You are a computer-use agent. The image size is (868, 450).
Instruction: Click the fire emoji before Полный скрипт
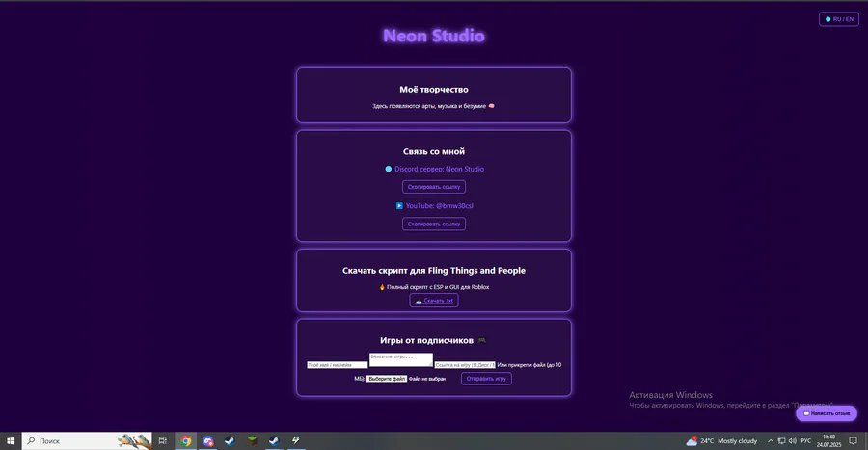382,287
